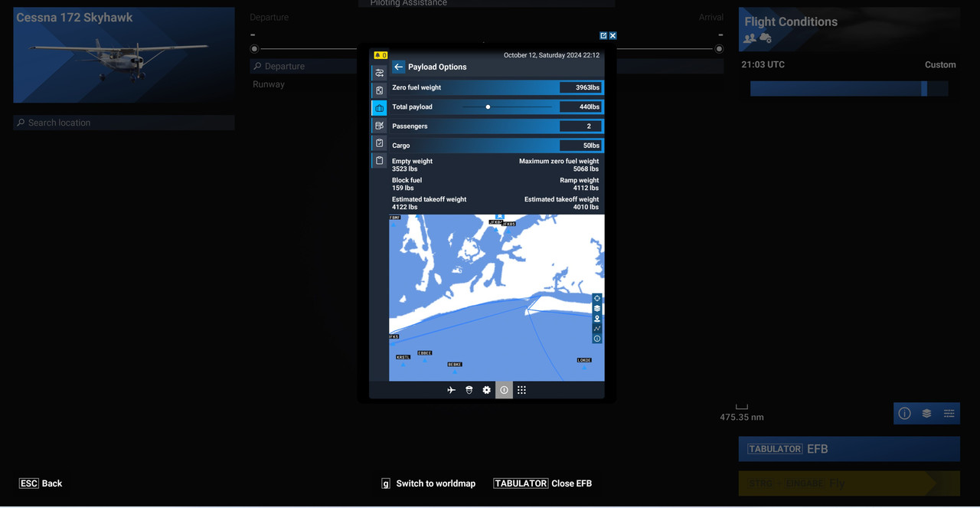
Task: Click the 475.35 nm distance readout
Action: point(742,418)
